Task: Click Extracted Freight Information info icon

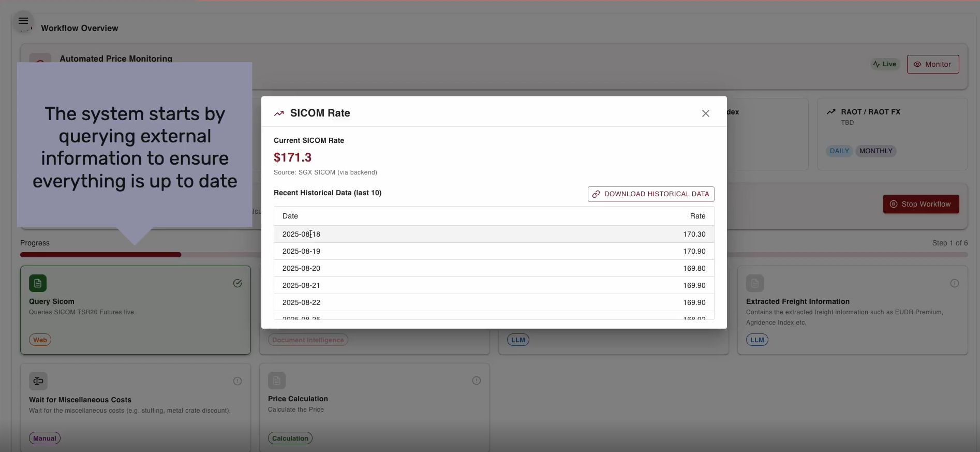Action: (x=954, y=283)
